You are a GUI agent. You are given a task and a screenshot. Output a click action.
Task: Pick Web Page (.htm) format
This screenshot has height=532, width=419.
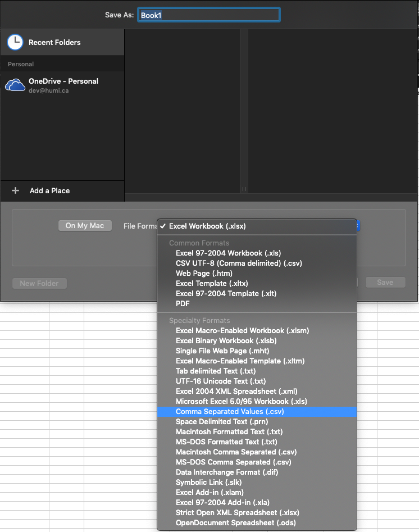257,274
